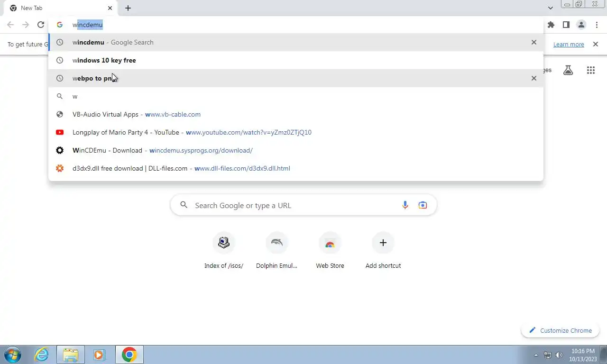Open Windows Explorer folder in taskbar
Image resolution: width=607 pixels, height=364 pixels.
pos(71,355)
